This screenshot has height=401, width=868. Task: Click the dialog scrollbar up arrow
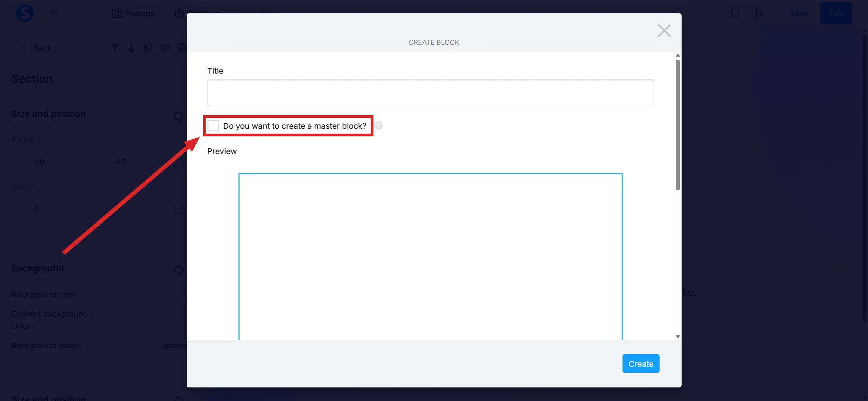pyautogui.click(x=678, y=56)
